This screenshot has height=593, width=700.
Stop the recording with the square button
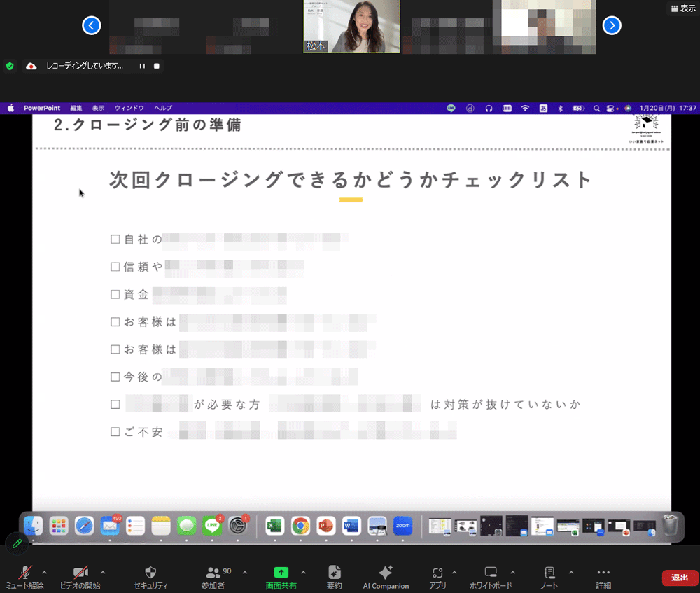tap(157, 66)
